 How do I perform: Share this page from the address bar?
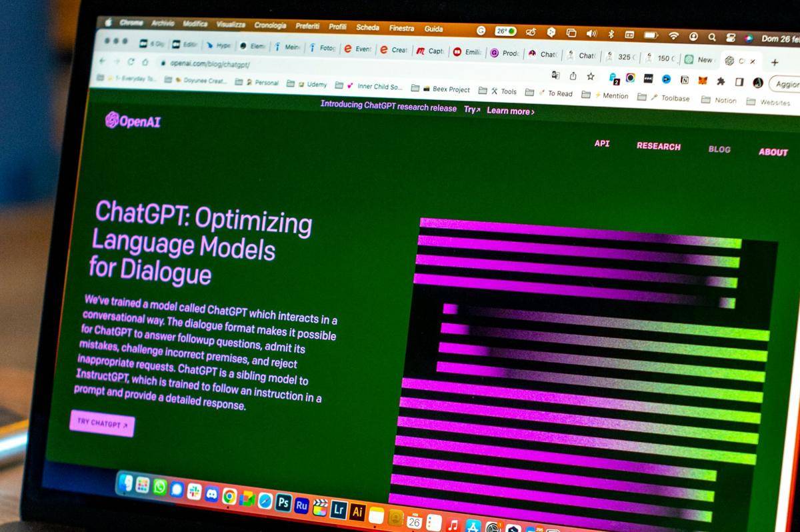(573, 76)
